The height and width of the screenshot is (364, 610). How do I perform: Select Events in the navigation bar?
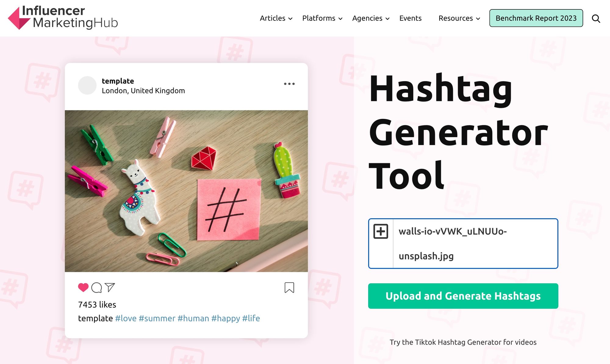(410, 18)
